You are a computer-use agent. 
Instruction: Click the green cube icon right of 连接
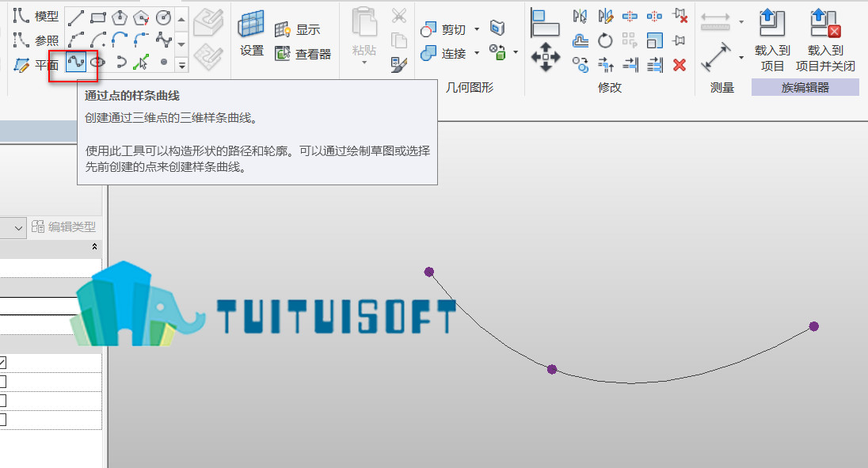(497, 52)
